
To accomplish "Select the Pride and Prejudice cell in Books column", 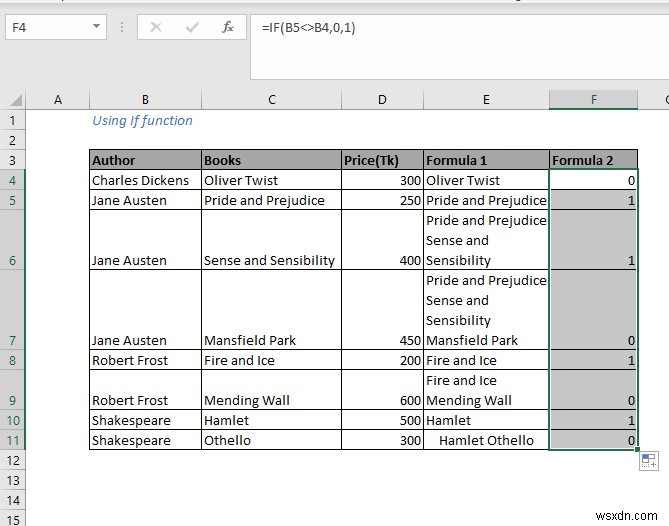I will click(x=271, y=201).
